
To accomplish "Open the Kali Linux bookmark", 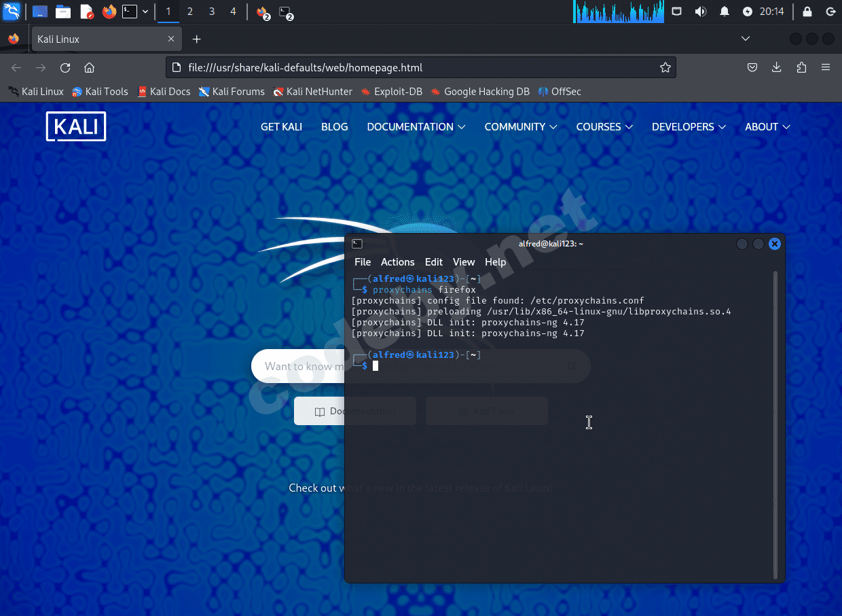I will (x=35, y=91).
